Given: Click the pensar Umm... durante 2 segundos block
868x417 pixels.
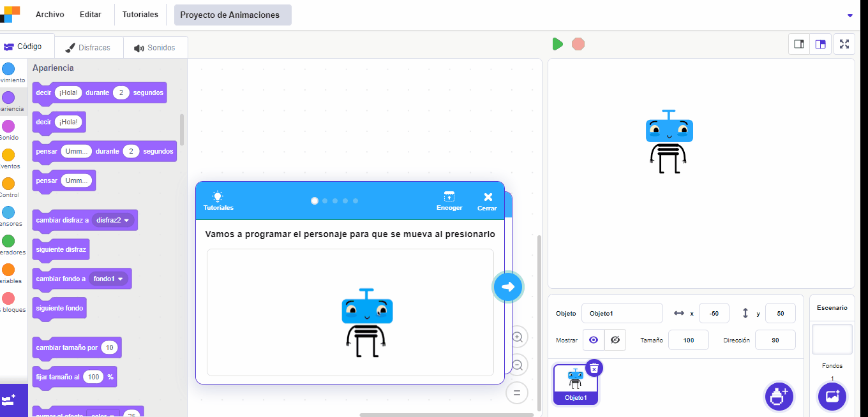Looking at the screenshot, I should [104, 151].
